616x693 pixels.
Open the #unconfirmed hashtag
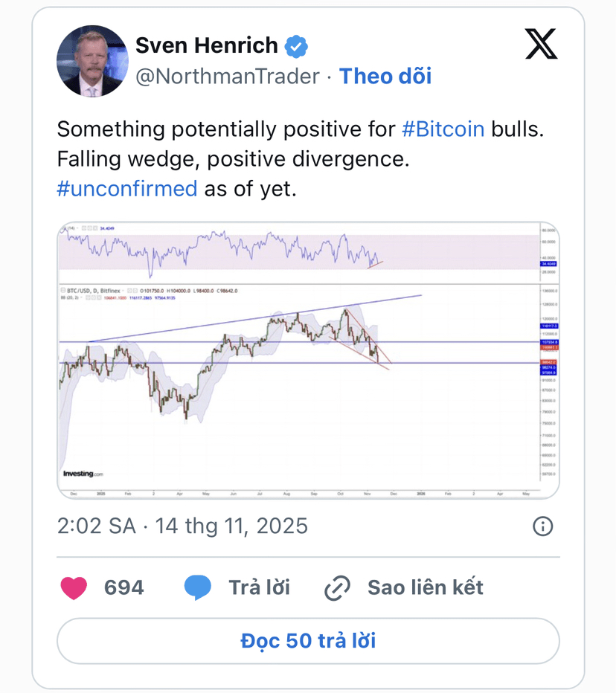point(127,188)
